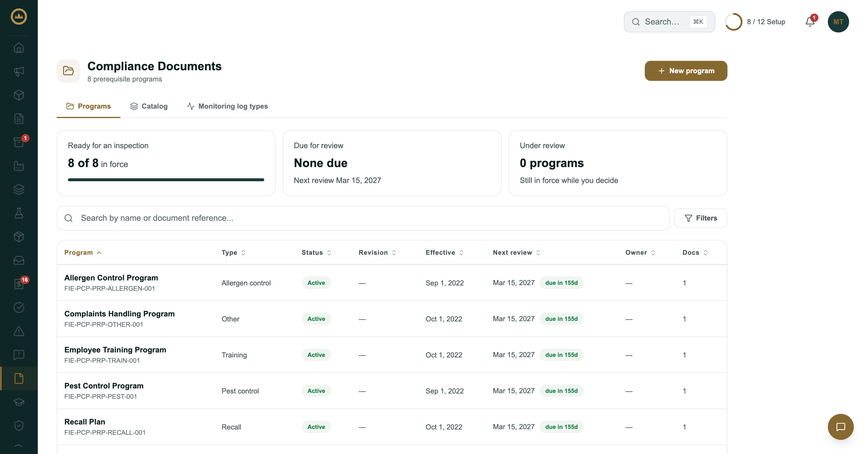Open the home icon in the sidebar
The height and width of the screenshot is (454, 868).
pos(19,48)
